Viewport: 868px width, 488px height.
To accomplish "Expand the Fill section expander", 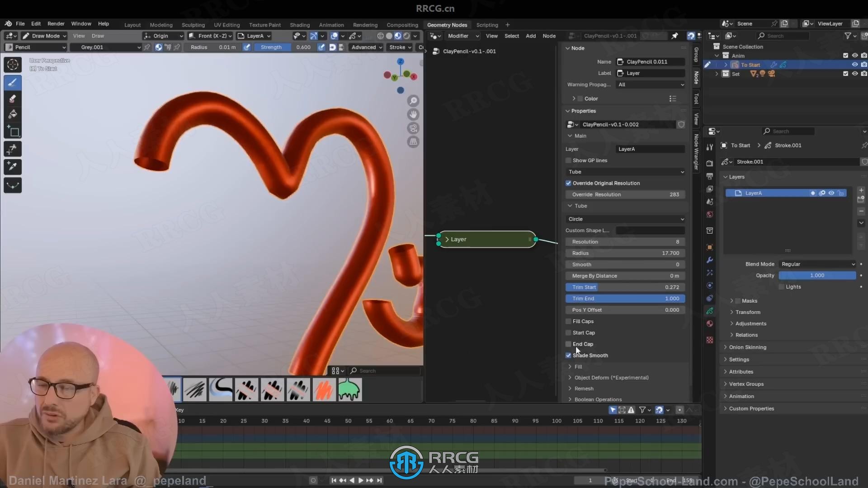I will pyautogui.click(x=570, y=366).
